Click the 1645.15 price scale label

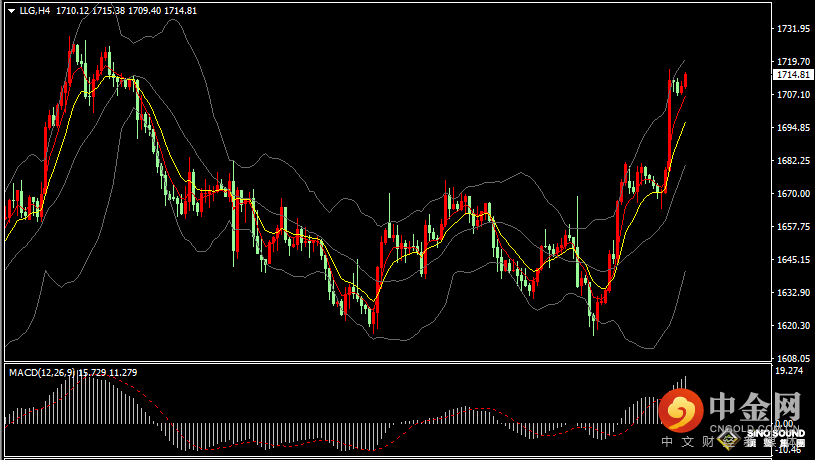tap(793, 259)
